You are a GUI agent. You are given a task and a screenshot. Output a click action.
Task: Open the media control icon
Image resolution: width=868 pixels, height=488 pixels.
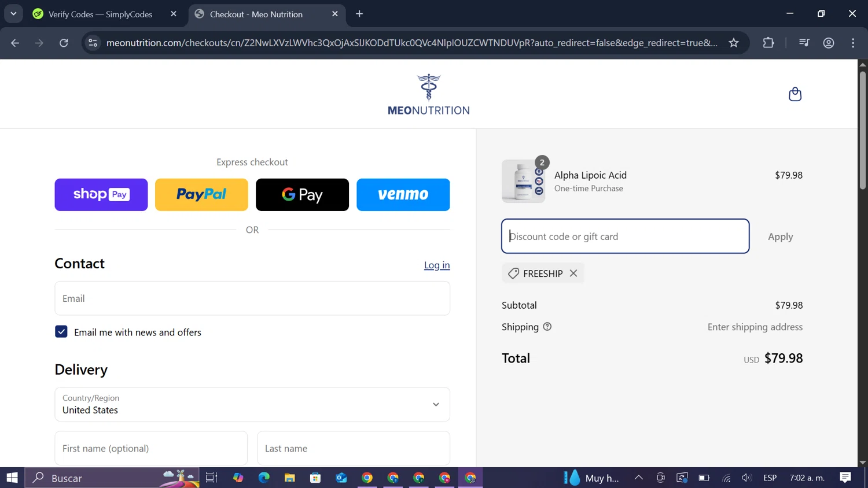804,43
